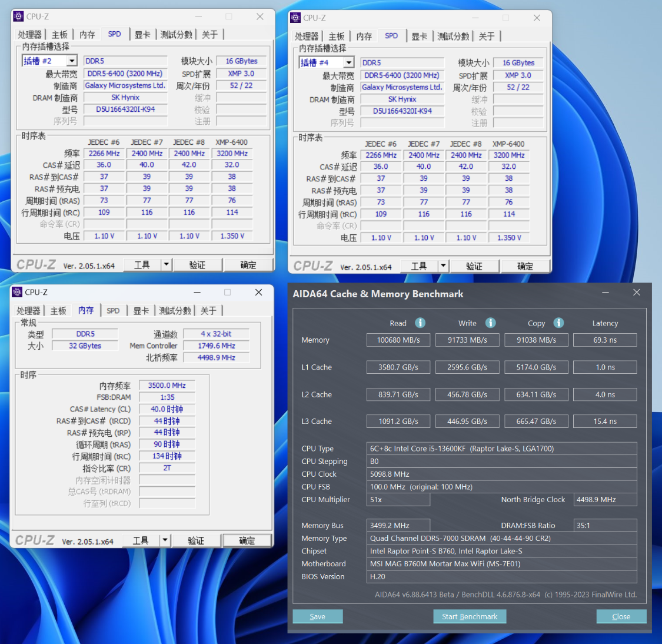Image resolution: width=662 pixels, height=644 pixels.
Task: Click the Close button at the bottom of the AIDA64 window
Action: 621,616
